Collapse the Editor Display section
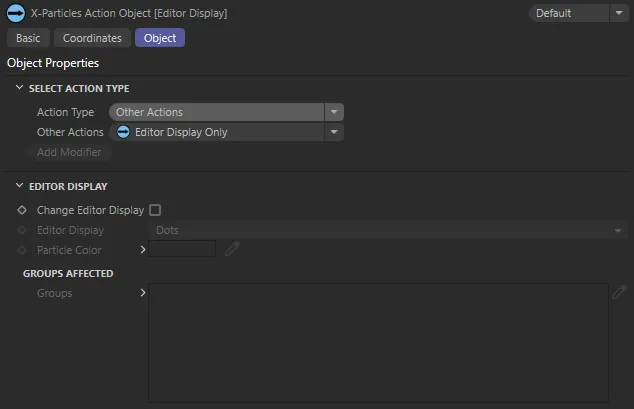 point(20,186)
